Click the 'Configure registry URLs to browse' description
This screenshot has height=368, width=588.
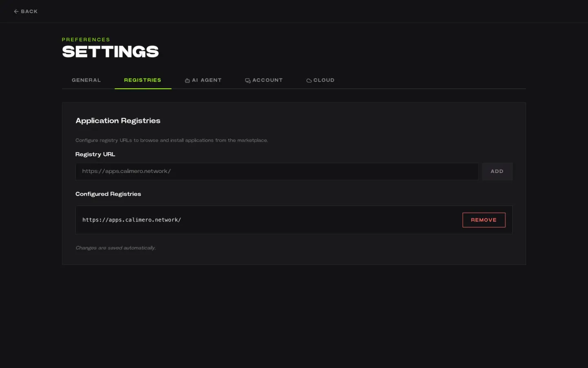(x=171, y=140)
